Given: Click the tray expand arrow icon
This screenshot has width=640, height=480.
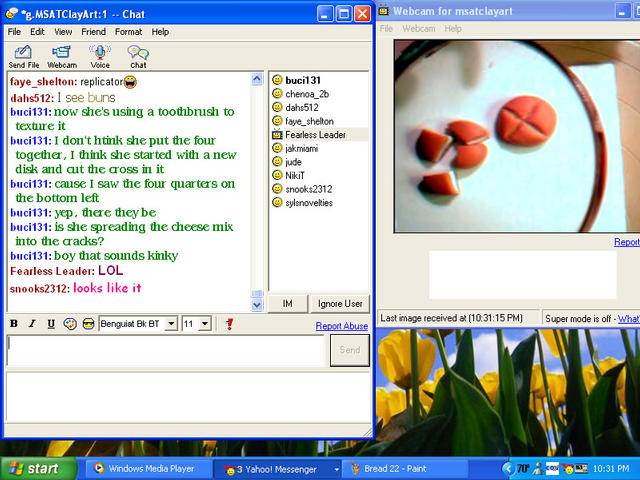Looking at the screenshot, I should 507,469.
